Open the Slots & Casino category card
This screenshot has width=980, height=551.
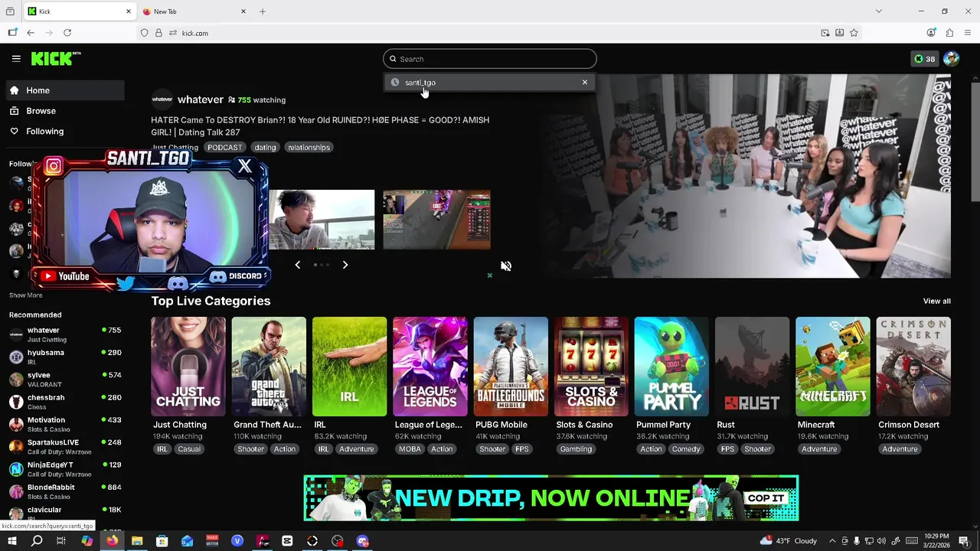591,367
